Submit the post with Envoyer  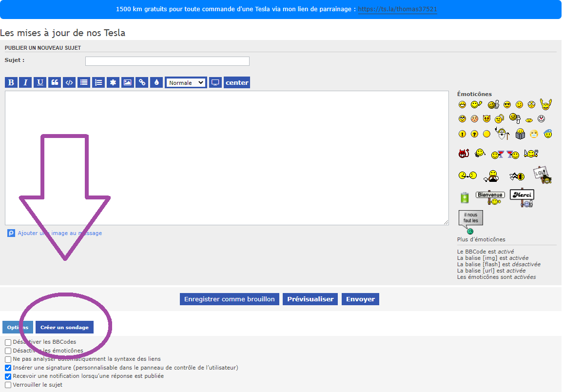[360, 299]
